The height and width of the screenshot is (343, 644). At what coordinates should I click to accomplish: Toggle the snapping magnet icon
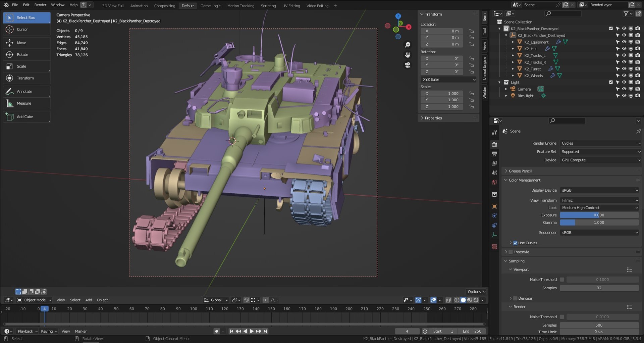tap(246, 300)
